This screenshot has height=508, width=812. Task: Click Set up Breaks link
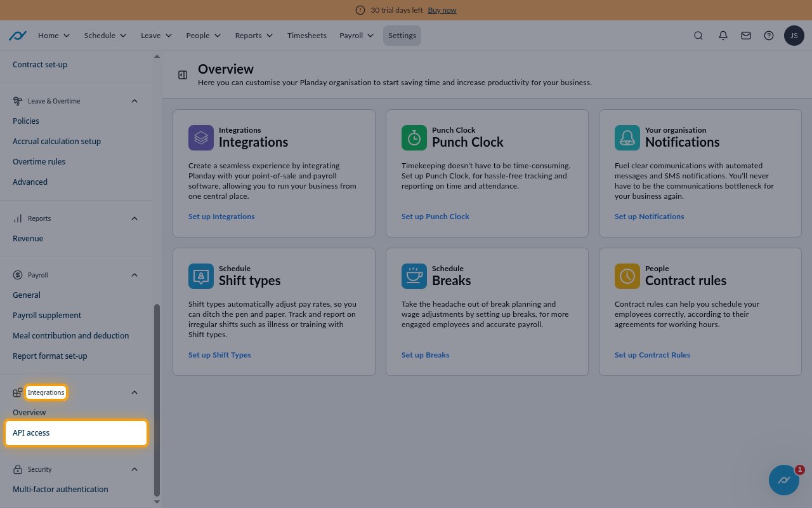coord(425,355)
